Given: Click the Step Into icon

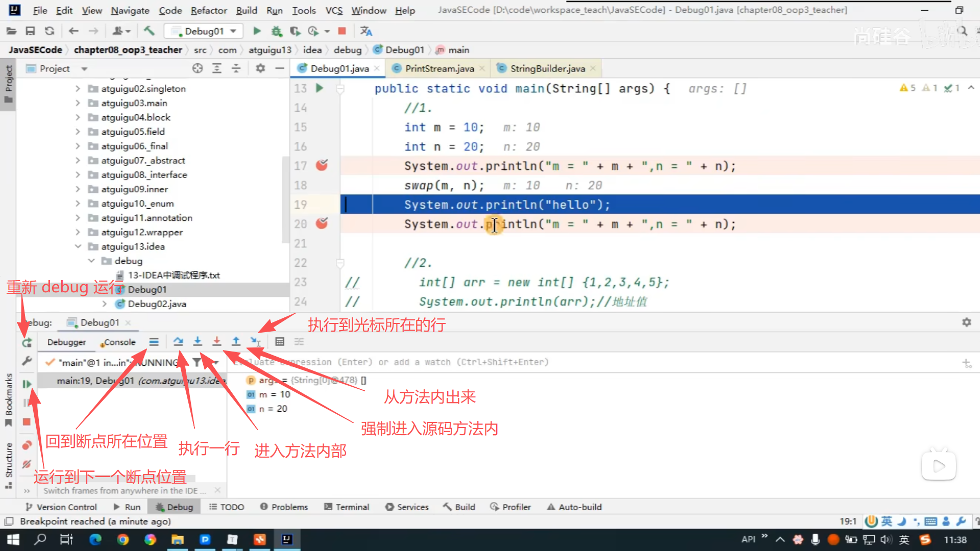Looking at the screenshot, I should (x=198, y=342).
